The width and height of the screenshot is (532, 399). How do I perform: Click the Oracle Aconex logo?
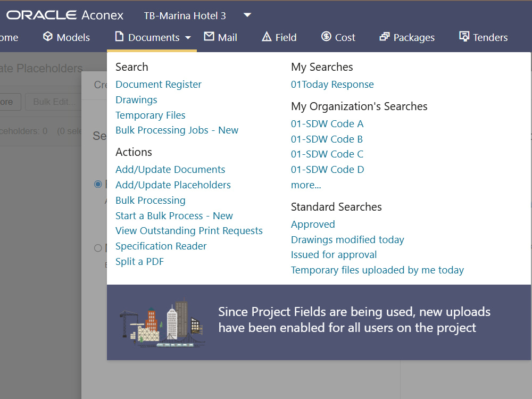[65, 15]
